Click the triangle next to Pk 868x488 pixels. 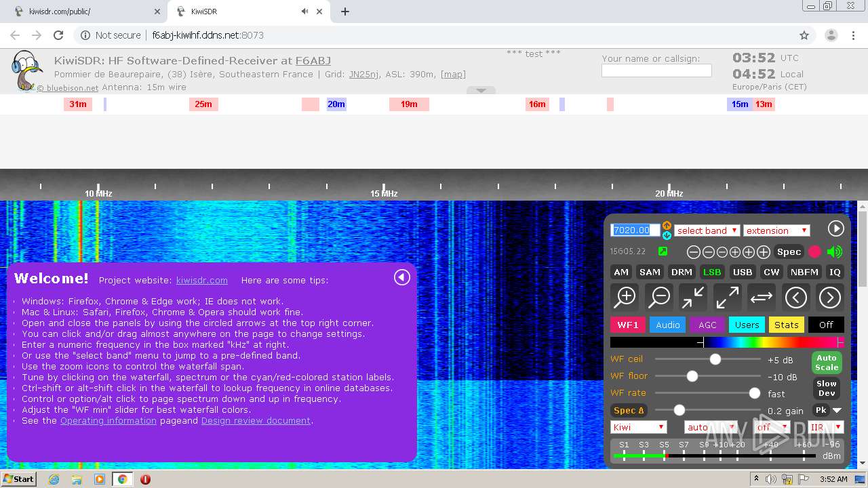tap(837, 410)
